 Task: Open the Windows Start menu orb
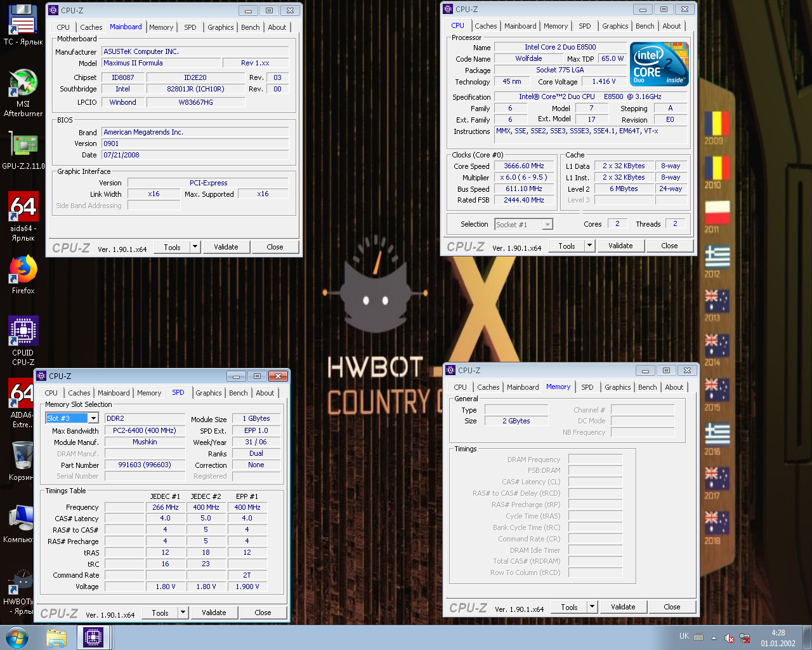point(17,637)
